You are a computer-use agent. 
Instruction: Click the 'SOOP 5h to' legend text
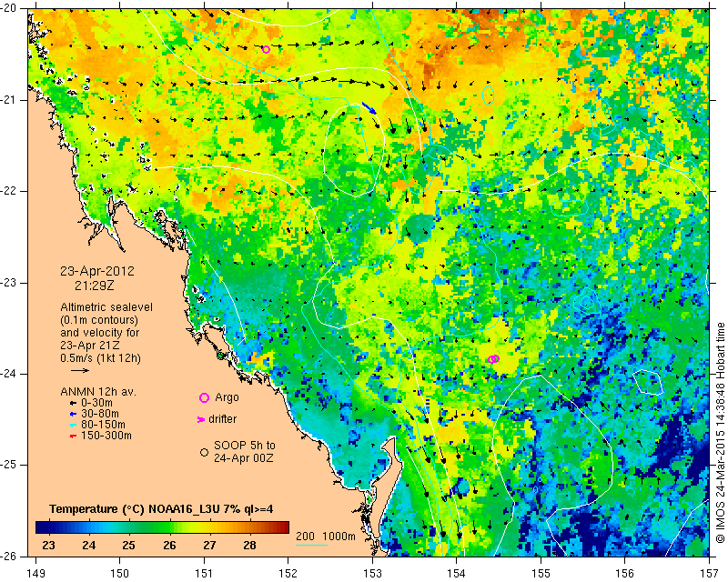click(245, 446)
